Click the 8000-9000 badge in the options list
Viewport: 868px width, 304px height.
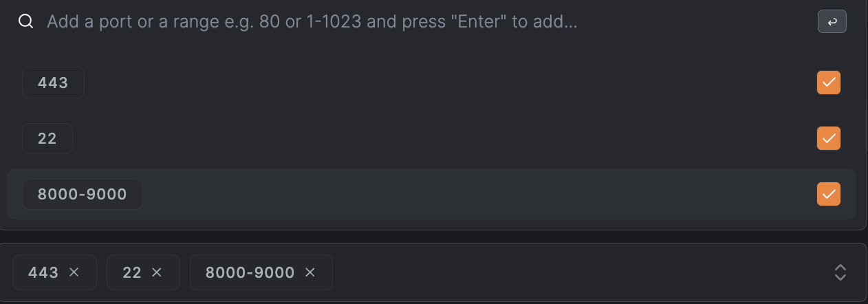click(x=82, y=194)
